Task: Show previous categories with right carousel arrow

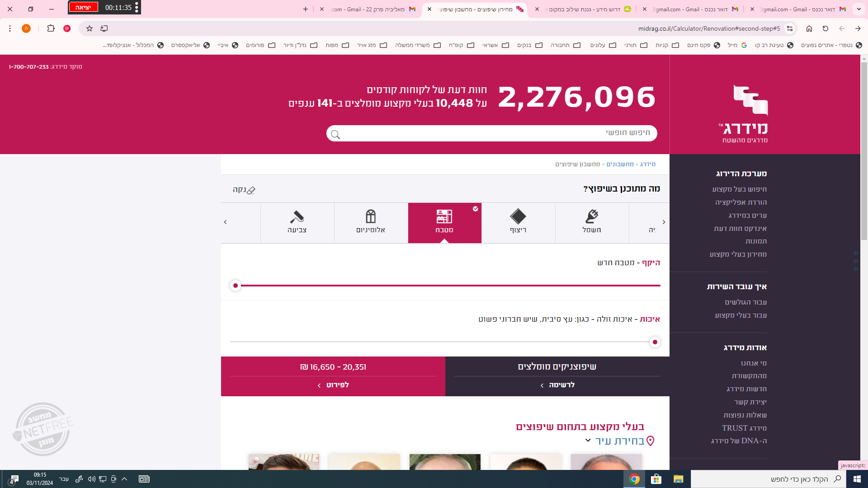Action: tap(664, 222)
